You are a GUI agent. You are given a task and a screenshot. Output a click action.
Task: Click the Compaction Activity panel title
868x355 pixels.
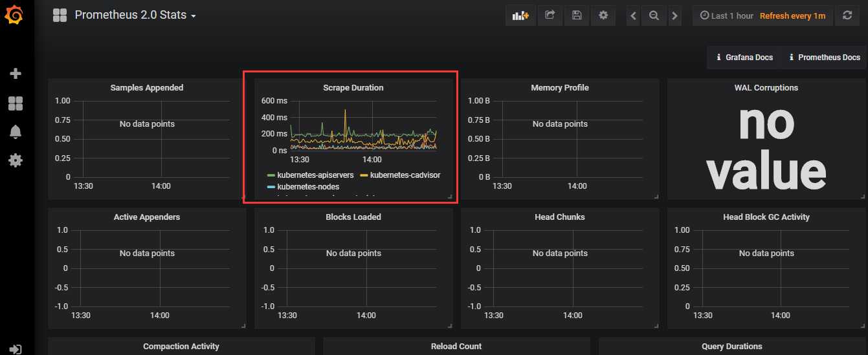coord(181,346)
